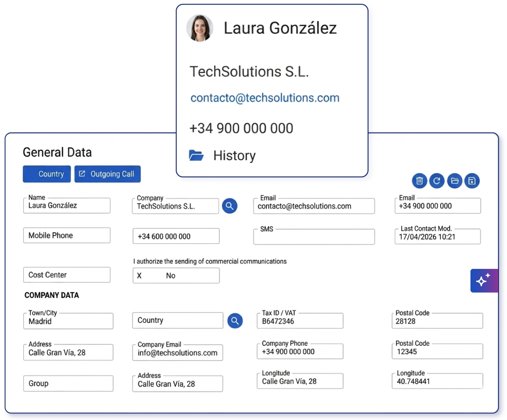Click the Outgoing Call button

pyautogui.click(x=107, y=174)
